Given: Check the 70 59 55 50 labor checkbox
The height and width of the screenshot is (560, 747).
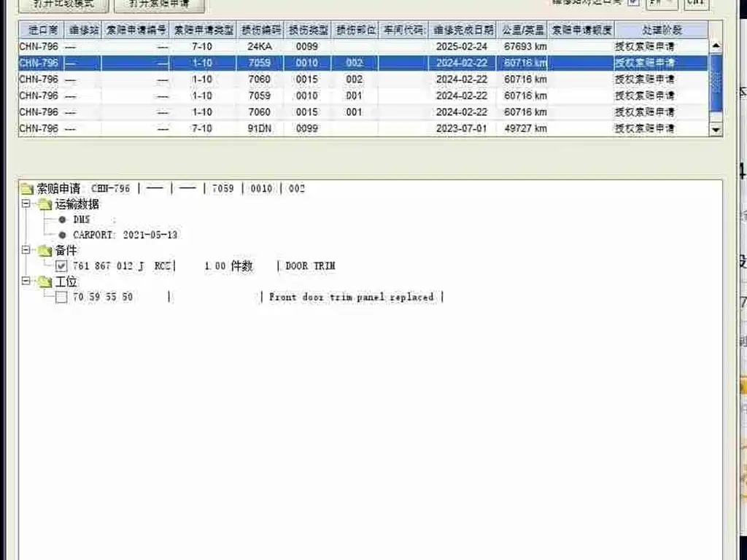Looking at the screenshot, I should (x=61, y=297).
